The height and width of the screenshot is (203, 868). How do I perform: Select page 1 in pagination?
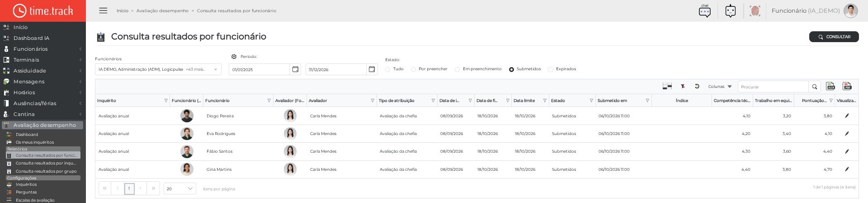(x=129, y=188)
